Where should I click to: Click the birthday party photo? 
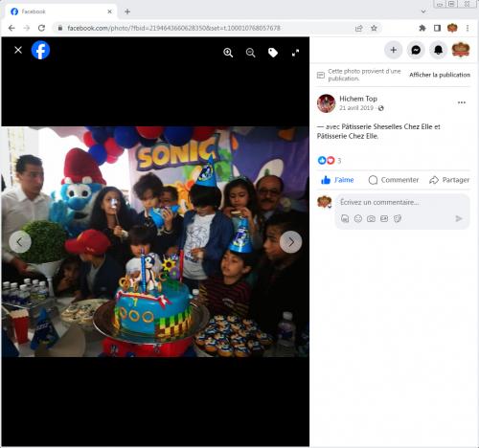point(155,241)
